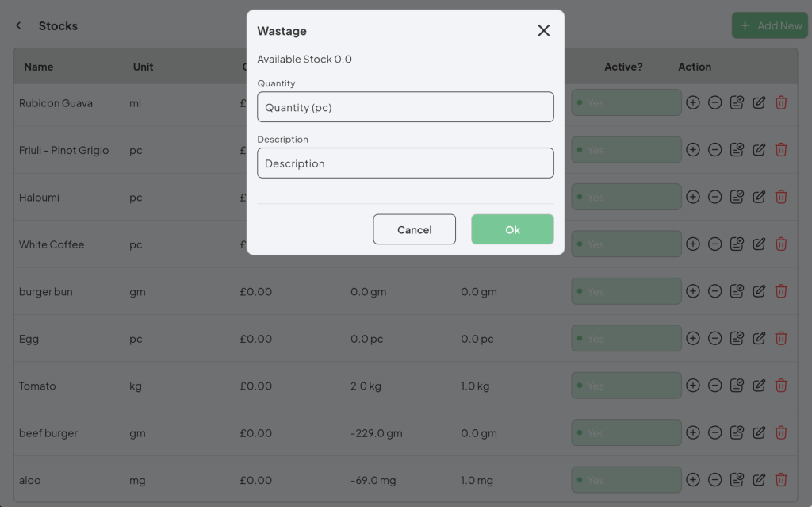Toggle the Active switch for burger bun
The width and height of the screenshot is (812, 507).
[x=626, y=291]
